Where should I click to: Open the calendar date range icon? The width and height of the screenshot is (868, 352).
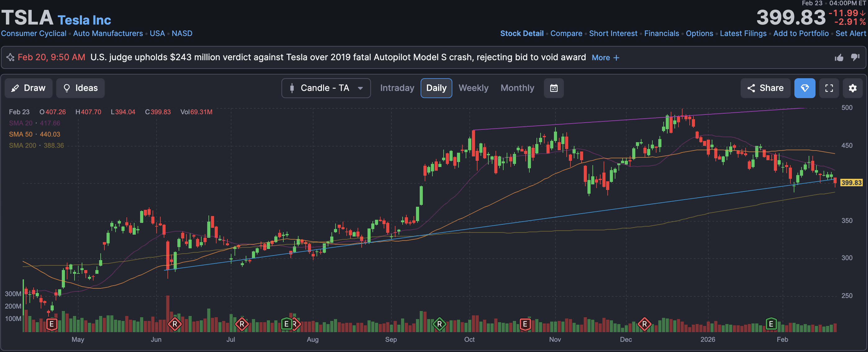[x=554, y=88]
